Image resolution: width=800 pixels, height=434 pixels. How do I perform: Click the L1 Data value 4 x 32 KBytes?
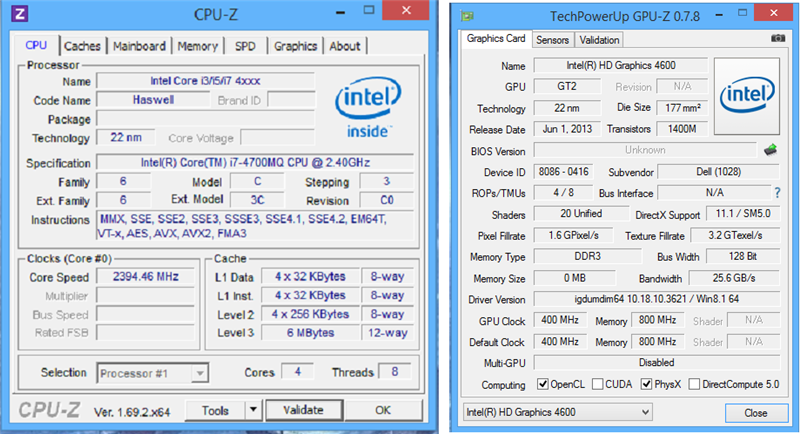coord(311,276)
